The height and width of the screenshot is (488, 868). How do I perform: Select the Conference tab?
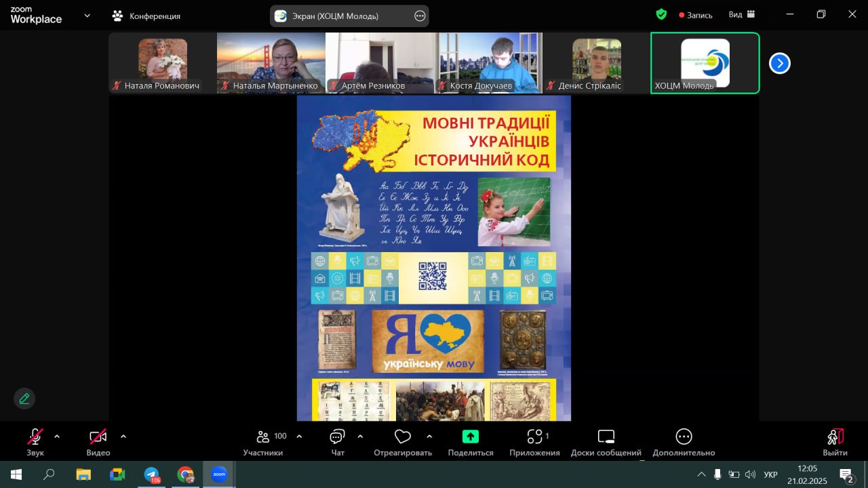coord(146,16)
